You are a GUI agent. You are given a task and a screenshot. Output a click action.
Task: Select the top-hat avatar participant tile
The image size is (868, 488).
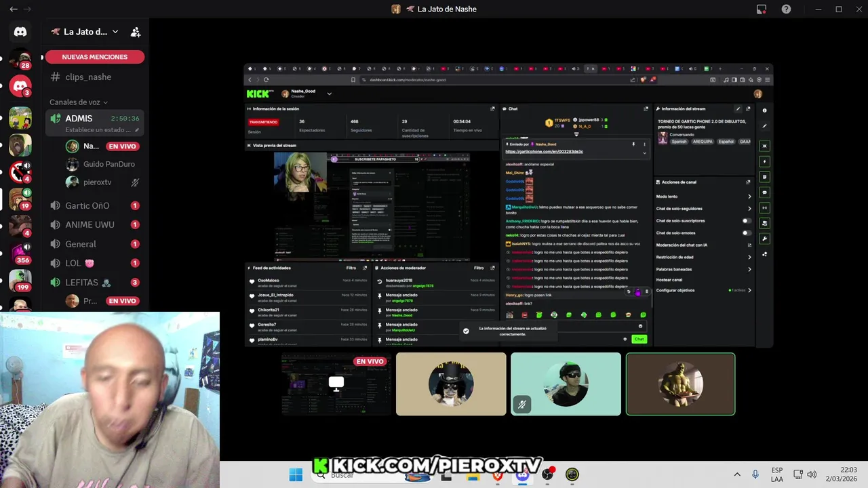click(451, 384)
